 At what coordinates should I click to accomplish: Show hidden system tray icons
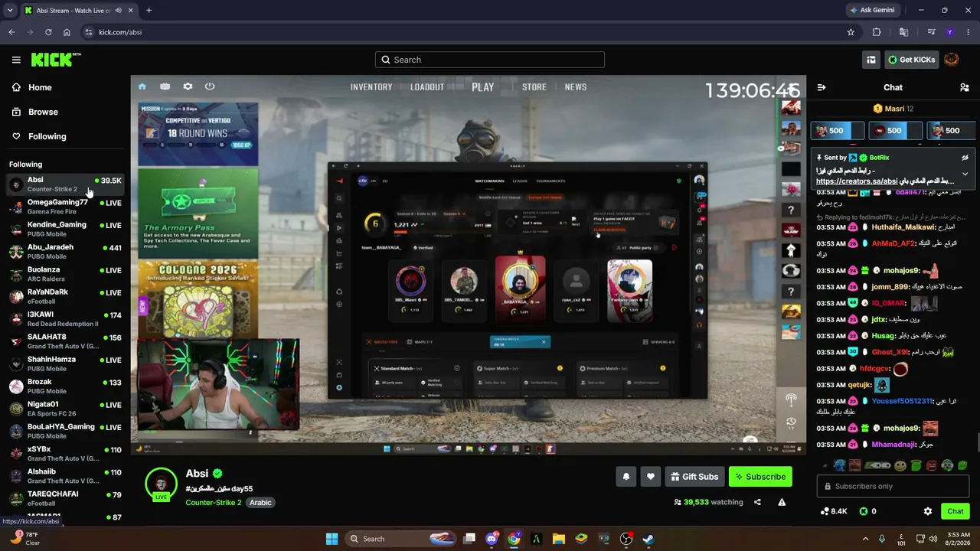(x=865, y=539)
